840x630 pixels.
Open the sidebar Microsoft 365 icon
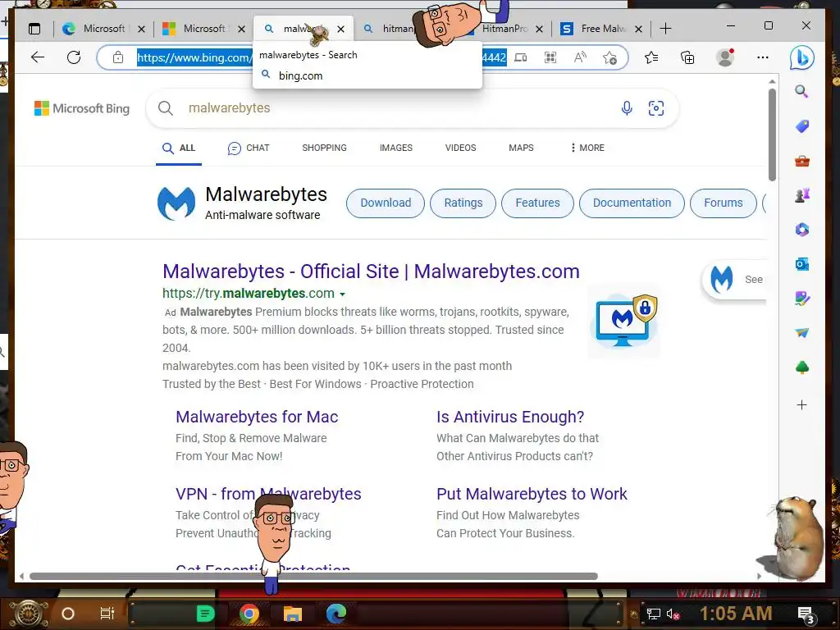point(802,230)
